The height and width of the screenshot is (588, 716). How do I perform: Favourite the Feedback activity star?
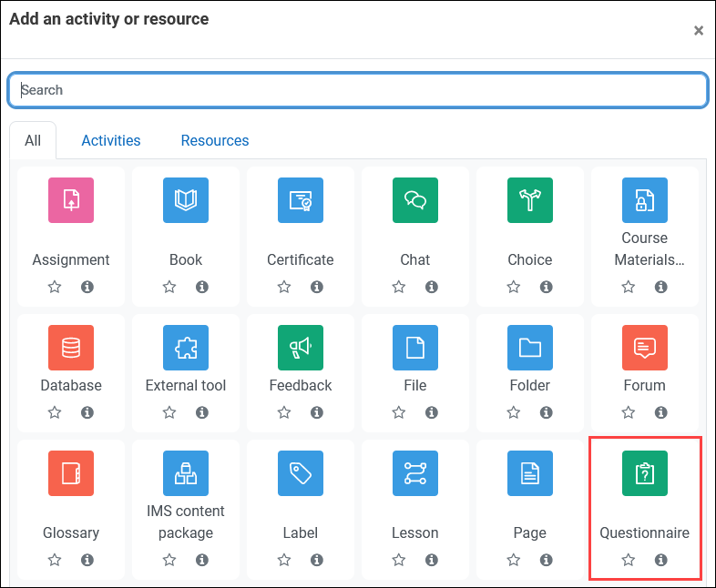pos(284,412)
